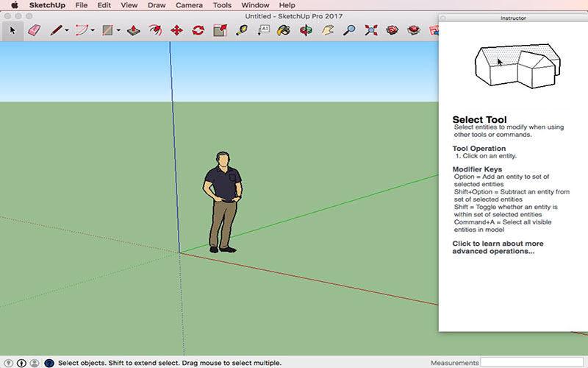
Task: Click the status hint 'Select objects. Shift to extend select'
Action: click(170, 363)
